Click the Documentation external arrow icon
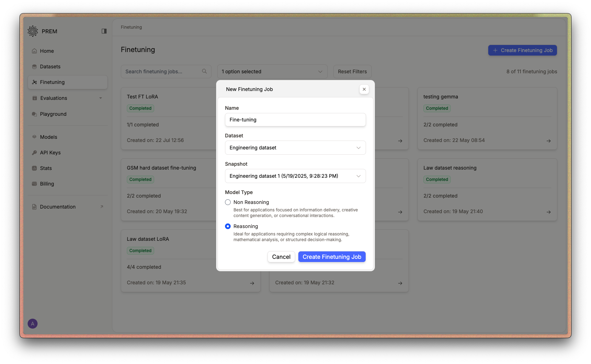 click(102, 207)
